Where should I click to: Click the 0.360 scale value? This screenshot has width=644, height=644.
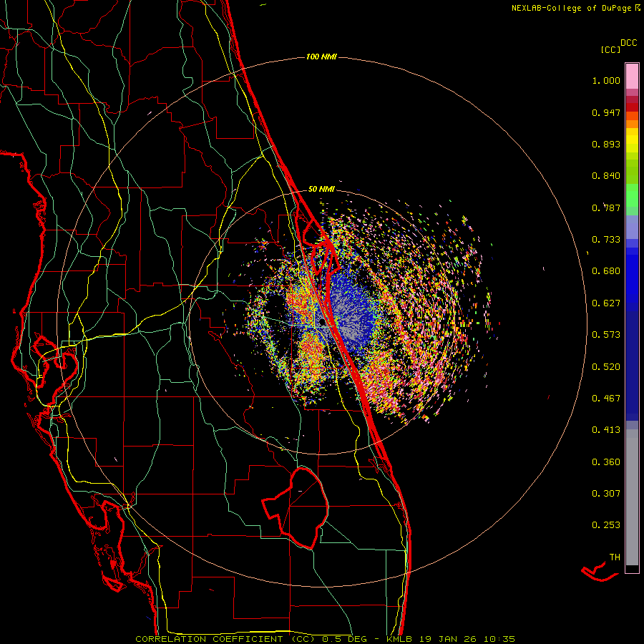(x=606, y=462)
